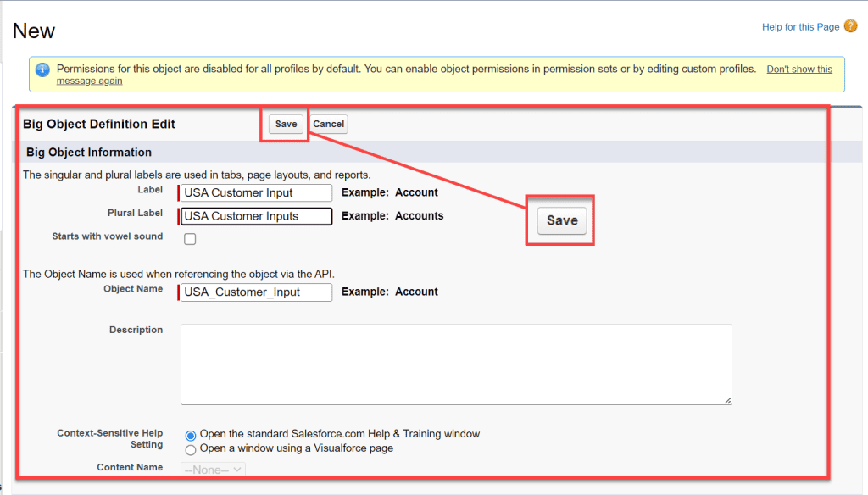Click the Big Object Information section header
The width and height of the screenshot is (868, 495).
click(x=86, y=152)
